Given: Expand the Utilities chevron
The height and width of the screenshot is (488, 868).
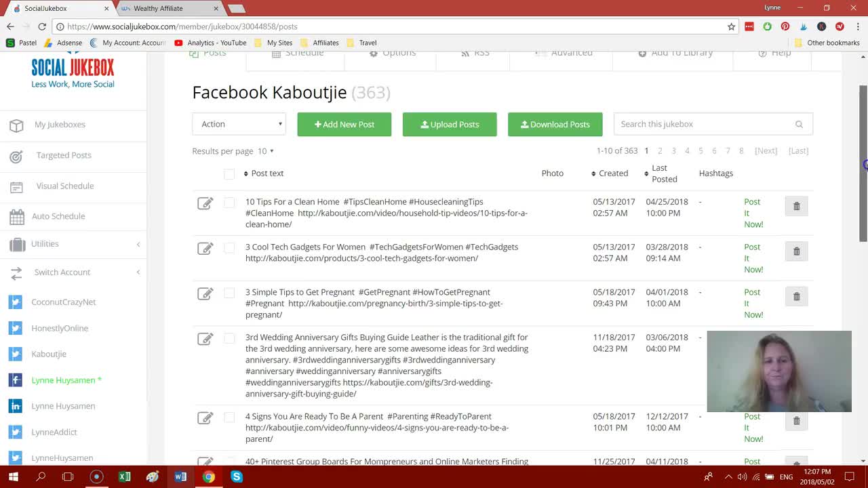Looking at the screenshot, I should 138,244.
